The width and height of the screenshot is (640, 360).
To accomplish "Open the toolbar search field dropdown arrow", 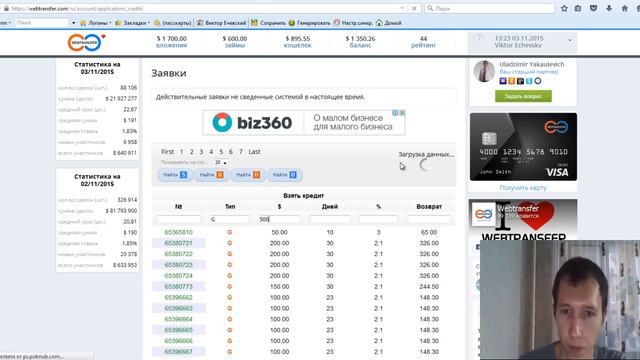I will pos(73,23).
